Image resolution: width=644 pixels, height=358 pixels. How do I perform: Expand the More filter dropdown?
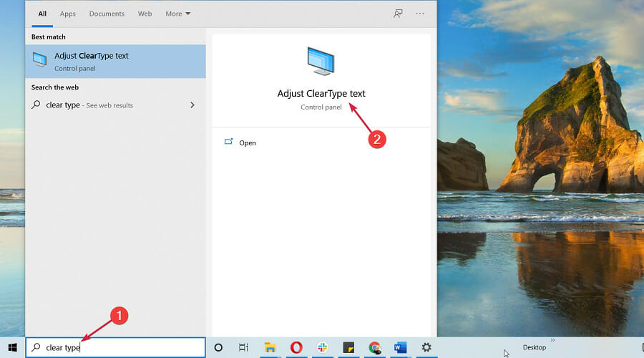click(x=178, y=14)
